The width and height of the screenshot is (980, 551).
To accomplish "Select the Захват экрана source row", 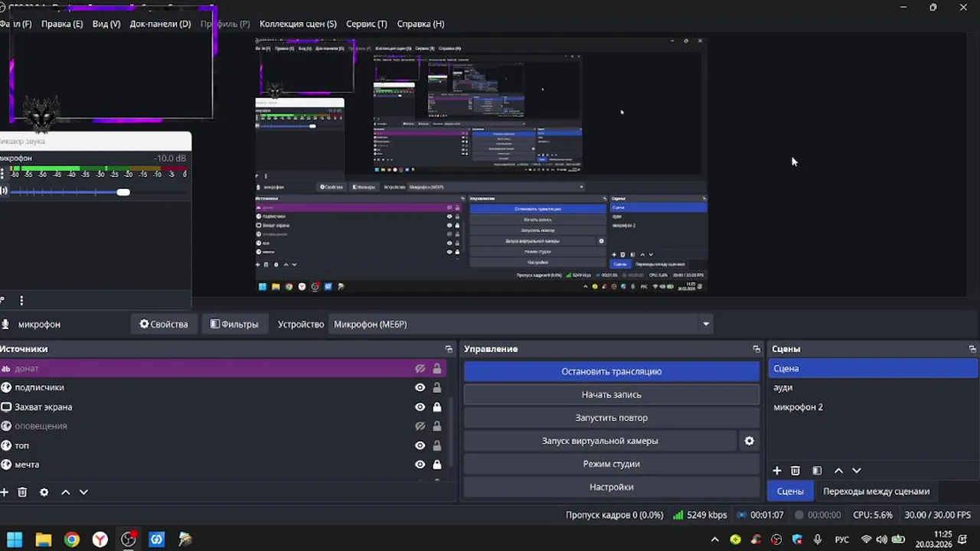I will tap(223, 407).
